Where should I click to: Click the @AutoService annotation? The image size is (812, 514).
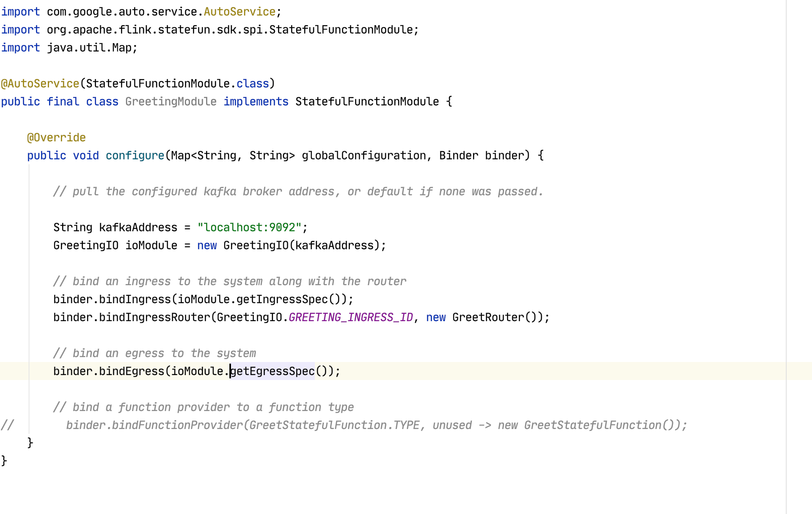coord(40,84)
